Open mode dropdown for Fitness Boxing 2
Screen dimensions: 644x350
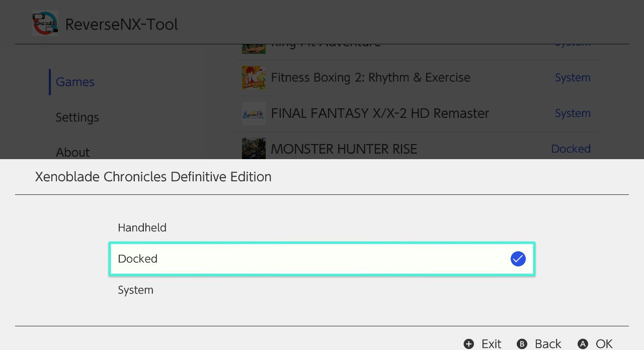pos(573,78)
